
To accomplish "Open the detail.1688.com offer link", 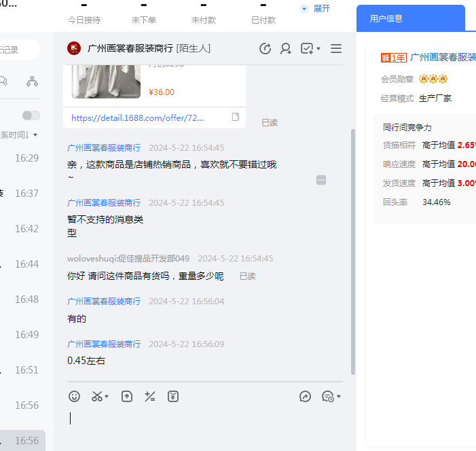I will pos(147,118).
